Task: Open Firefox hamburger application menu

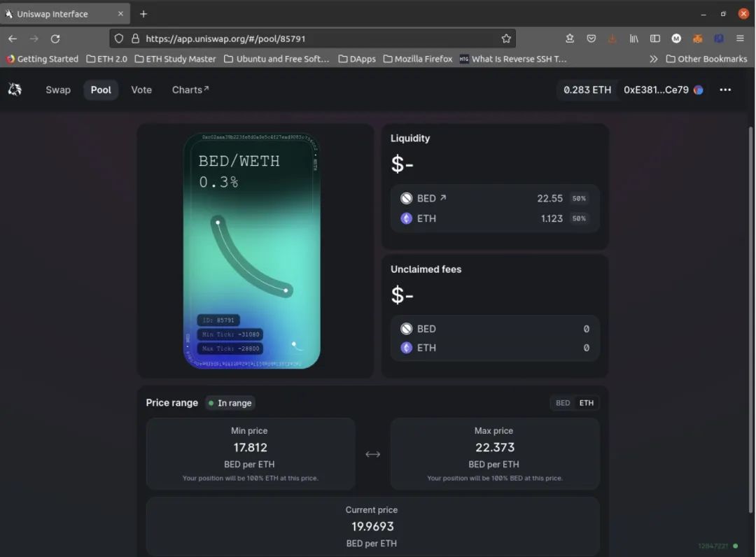Action: (x=740, y=38)
